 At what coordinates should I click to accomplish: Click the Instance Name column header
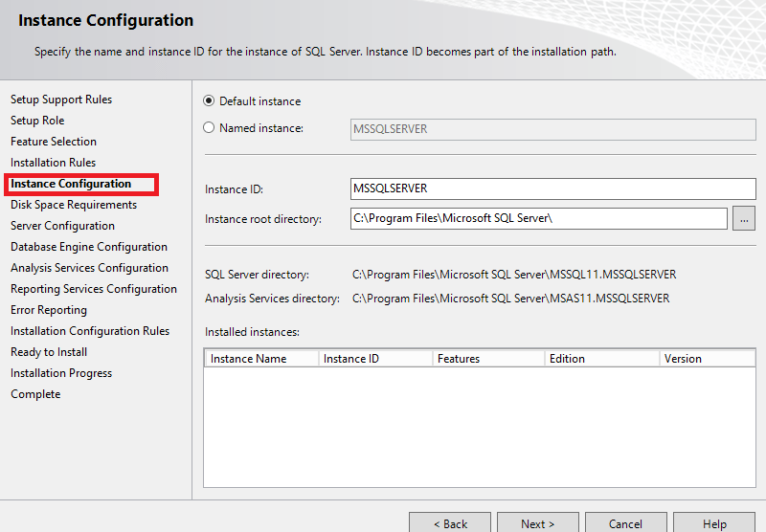[x=260, y=359]
